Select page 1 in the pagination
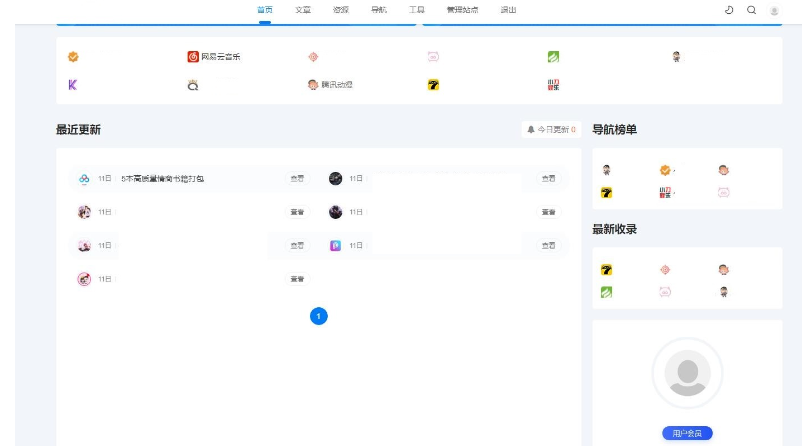The height and width of the screenshot is (446, 802). (319, 316)
